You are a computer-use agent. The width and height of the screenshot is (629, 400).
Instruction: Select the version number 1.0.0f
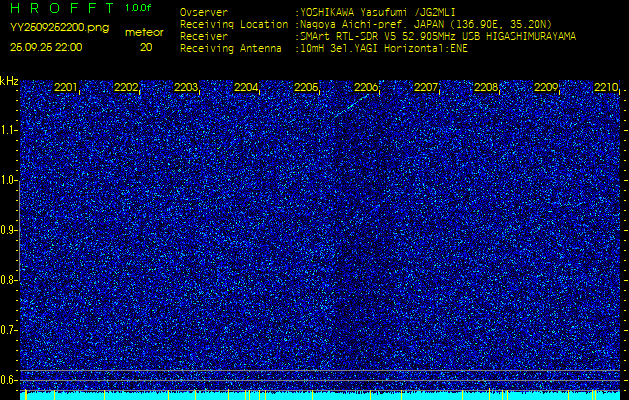pyautogui.click(x=138, y=8)
